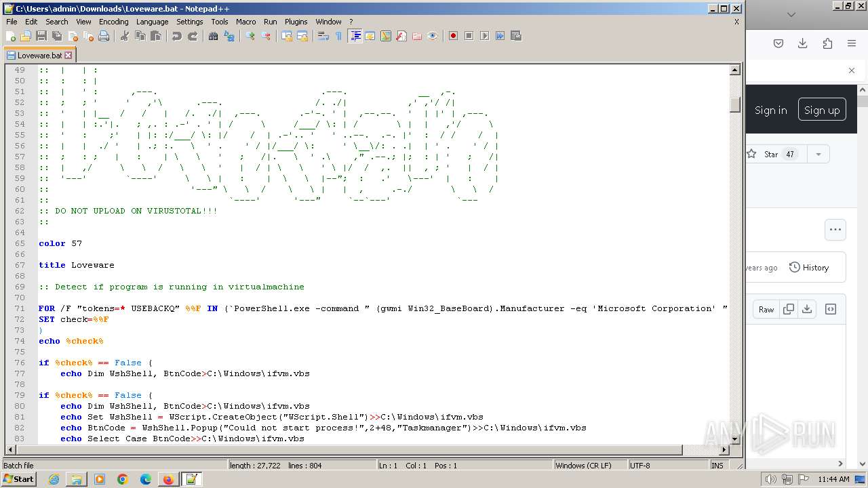Open History link in browser
Image resolution: width=868 pixels, height=488 pixels.
809,268
